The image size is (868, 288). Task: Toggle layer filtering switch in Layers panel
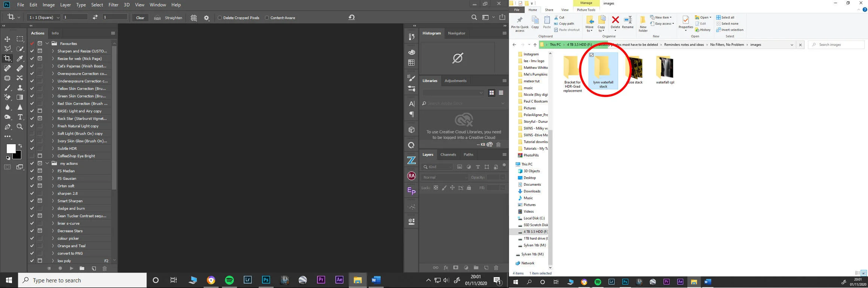coord(504,165)
